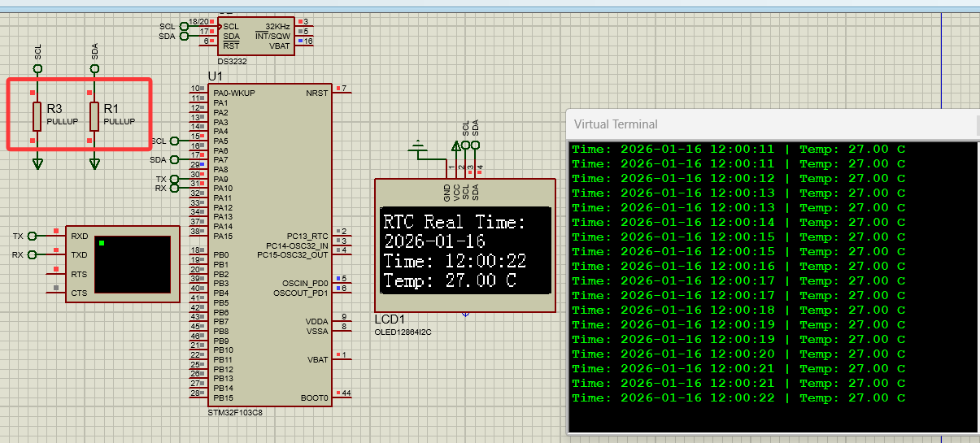
Task: Select the R1 pullup resistor symbol
Action: click(94, 116)
